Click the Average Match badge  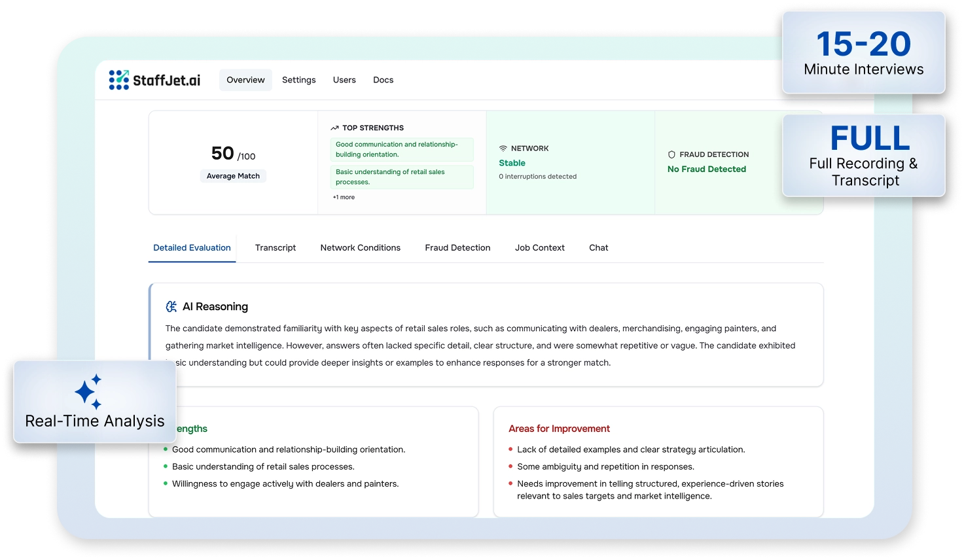(233, 176)
